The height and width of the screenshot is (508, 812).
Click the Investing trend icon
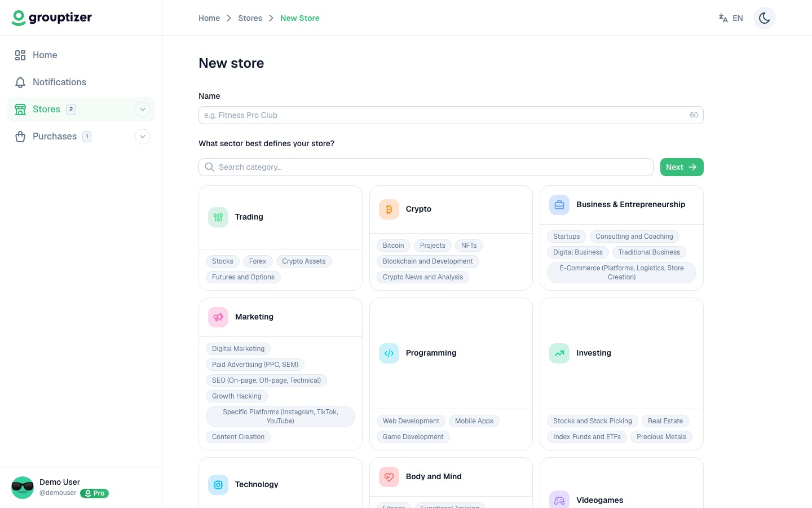(x=559, y=353)
